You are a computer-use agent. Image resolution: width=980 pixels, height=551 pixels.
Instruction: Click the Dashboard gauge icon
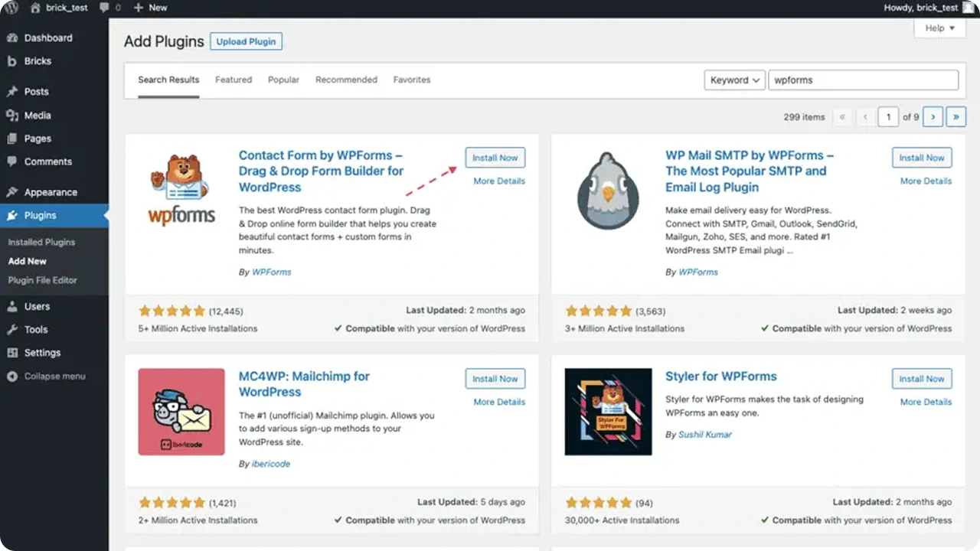click(12, 37)
